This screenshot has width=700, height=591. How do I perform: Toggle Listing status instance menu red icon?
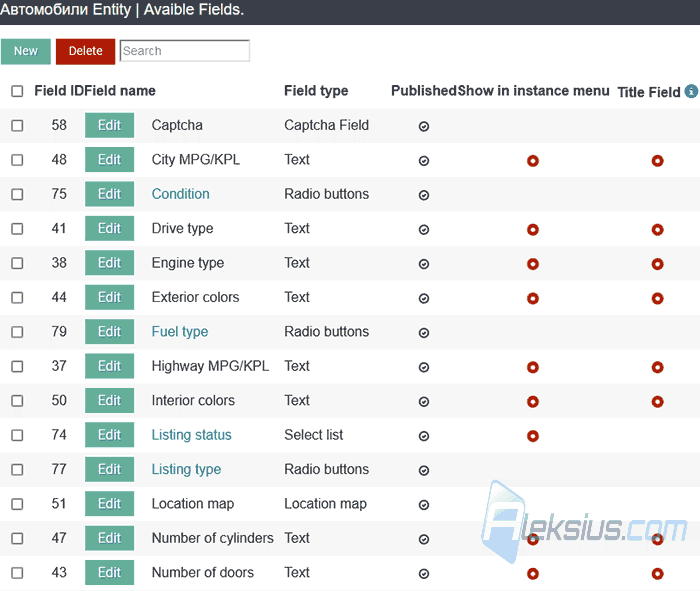pos(533,436)
